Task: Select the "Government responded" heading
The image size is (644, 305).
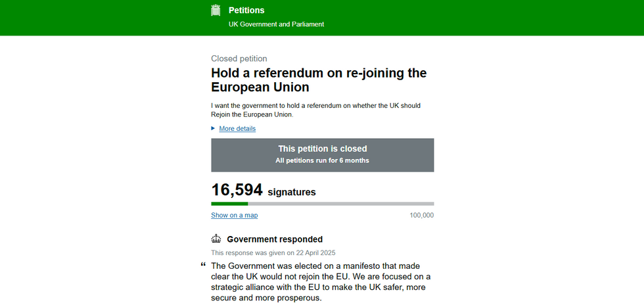Action: point(275,239)
